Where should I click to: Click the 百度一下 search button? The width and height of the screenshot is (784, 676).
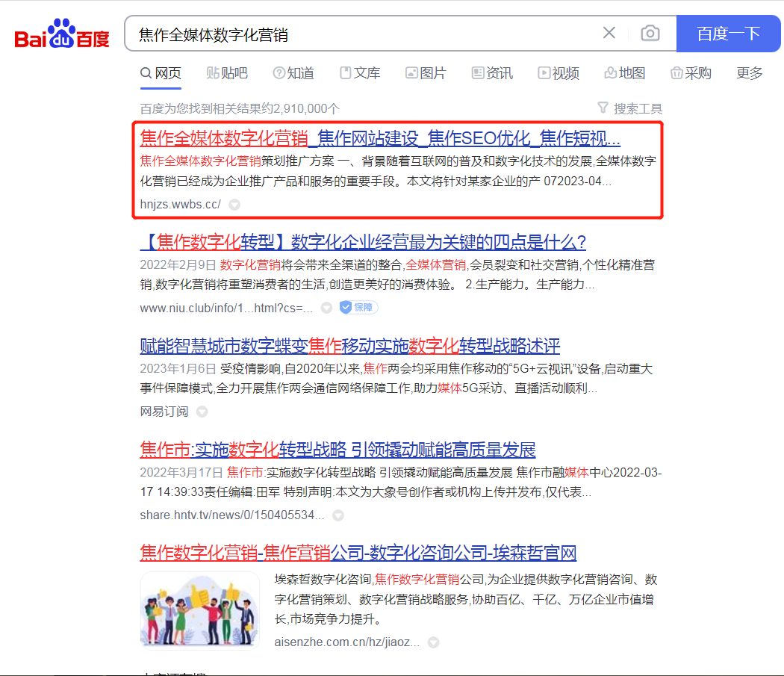pos(728,34)
